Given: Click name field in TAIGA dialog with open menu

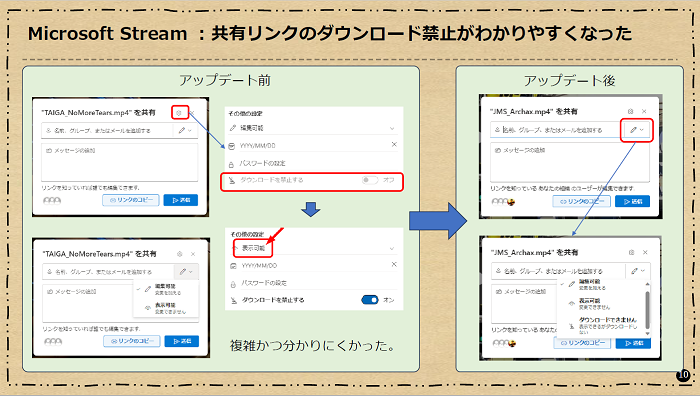Looking at the screenshot, I should pyautogui.click(x=108, y=271).
